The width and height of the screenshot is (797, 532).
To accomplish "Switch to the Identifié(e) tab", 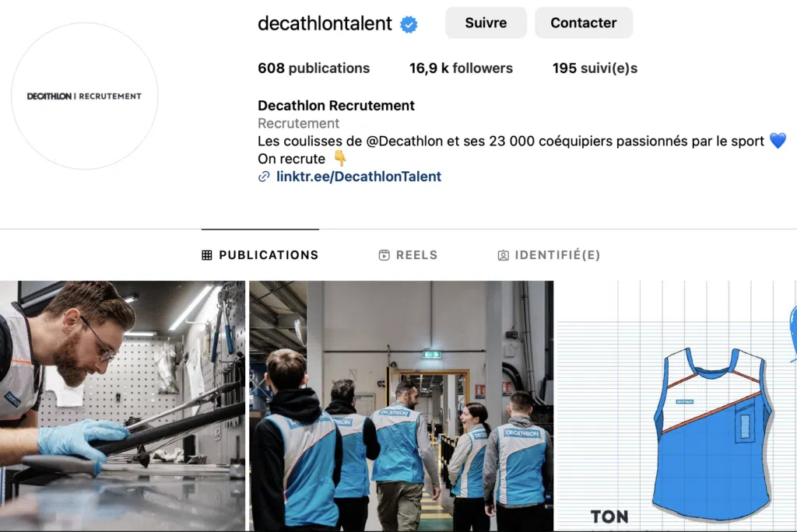I will [x=549, y=255].
